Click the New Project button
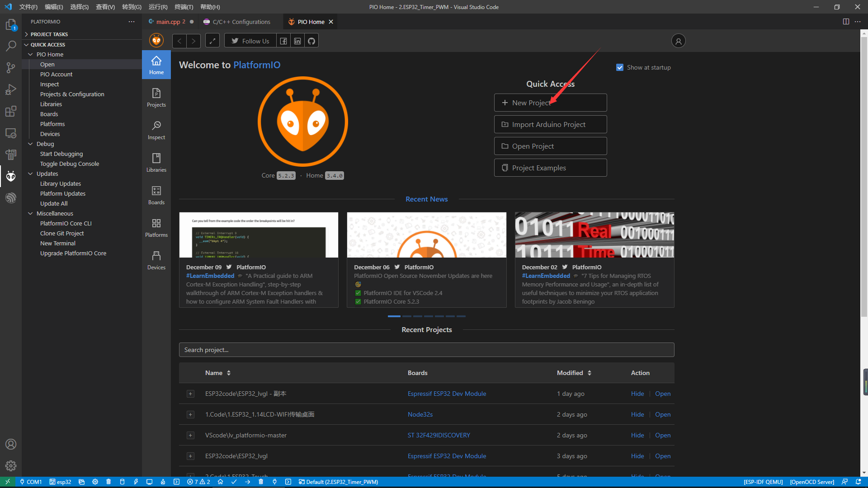 550,103
